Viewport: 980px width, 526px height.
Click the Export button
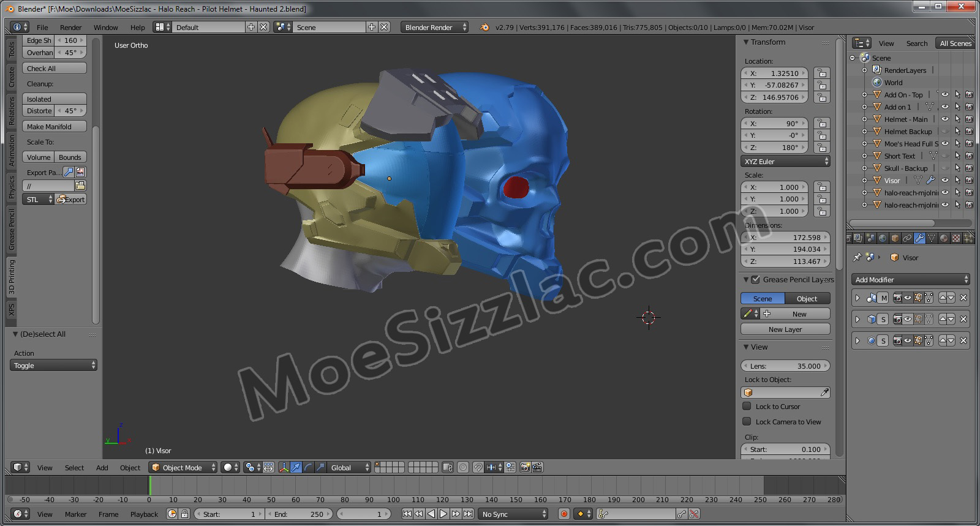(x=71, y=199)
